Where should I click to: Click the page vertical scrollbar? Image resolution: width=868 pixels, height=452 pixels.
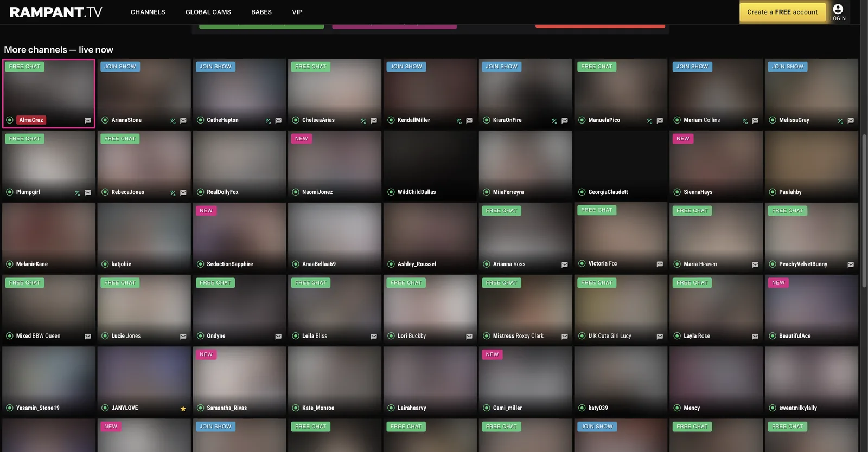864,211
